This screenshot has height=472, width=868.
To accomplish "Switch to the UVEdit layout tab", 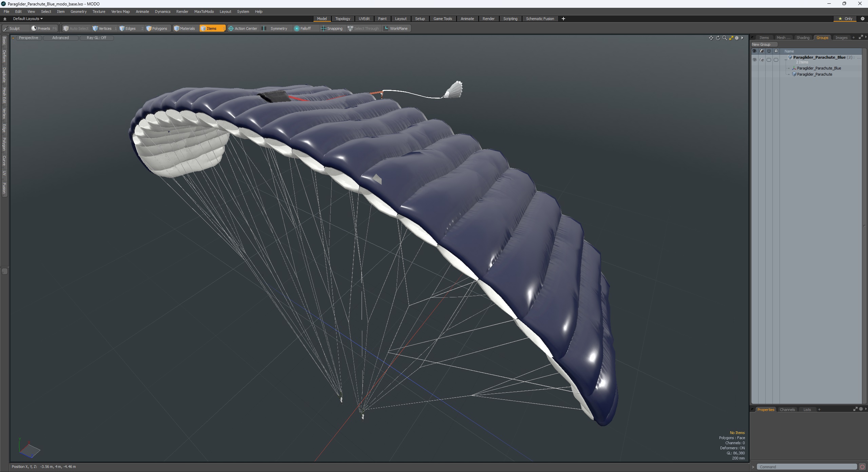I will point(364,19).
